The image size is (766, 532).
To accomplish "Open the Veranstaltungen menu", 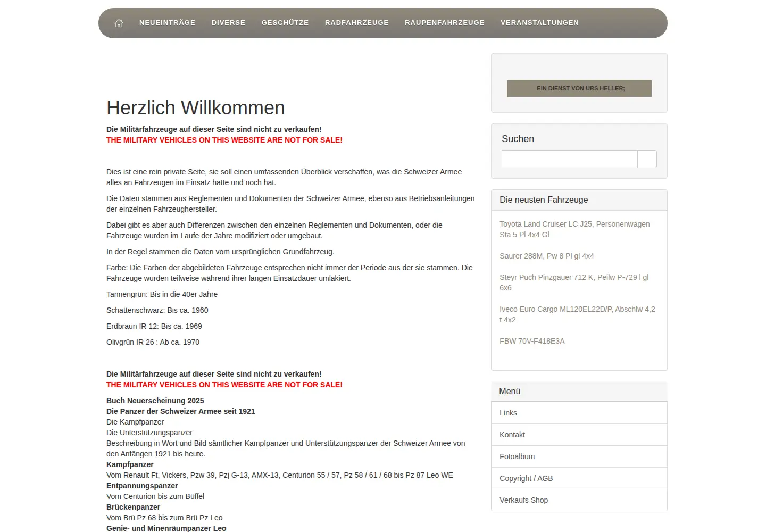I will point(539,23).
